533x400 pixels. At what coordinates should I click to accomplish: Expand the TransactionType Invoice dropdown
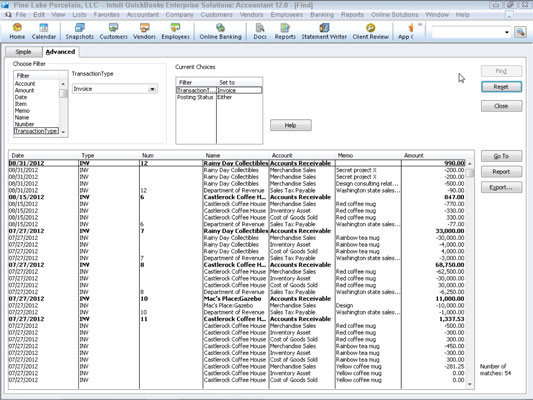(152, 89)
